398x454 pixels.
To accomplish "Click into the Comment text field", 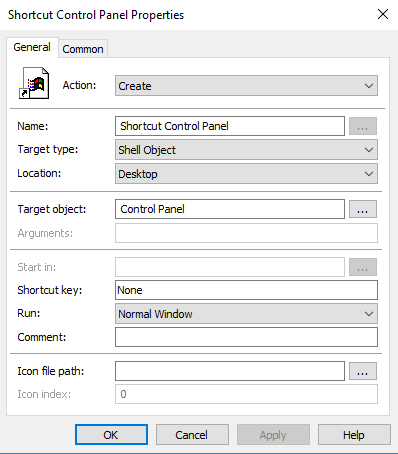I will [x=246, y=337].
